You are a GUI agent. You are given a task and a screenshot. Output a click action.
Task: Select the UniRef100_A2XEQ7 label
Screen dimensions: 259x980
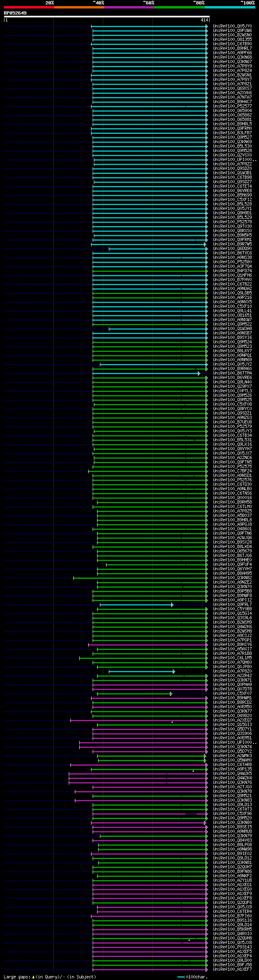pos(232,720)
